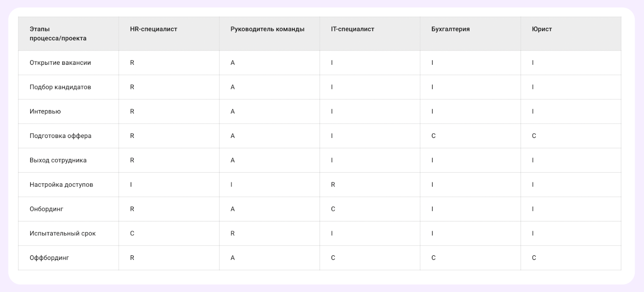Click the R cell in Настройка доступов row

click(333, 185)
